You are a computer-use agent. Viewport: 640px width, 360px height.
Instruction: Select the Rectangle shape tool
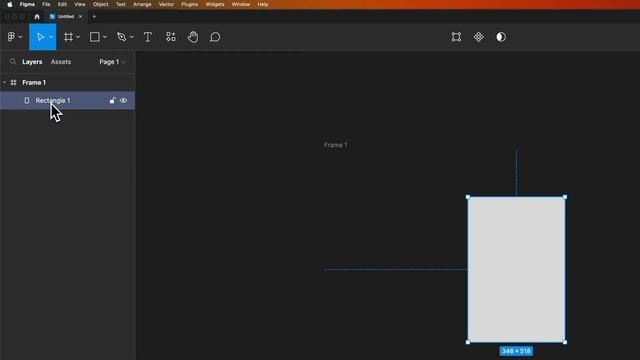(95, 37)
